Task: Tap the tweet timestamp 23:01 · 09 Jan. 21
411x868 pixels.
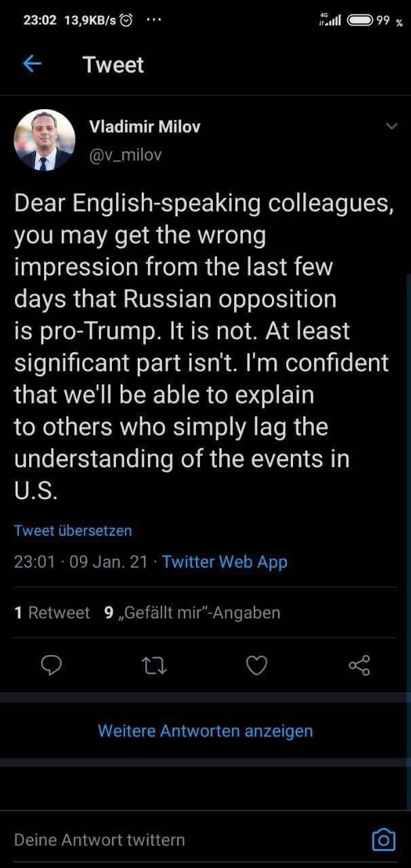Action: coord(81,561)
